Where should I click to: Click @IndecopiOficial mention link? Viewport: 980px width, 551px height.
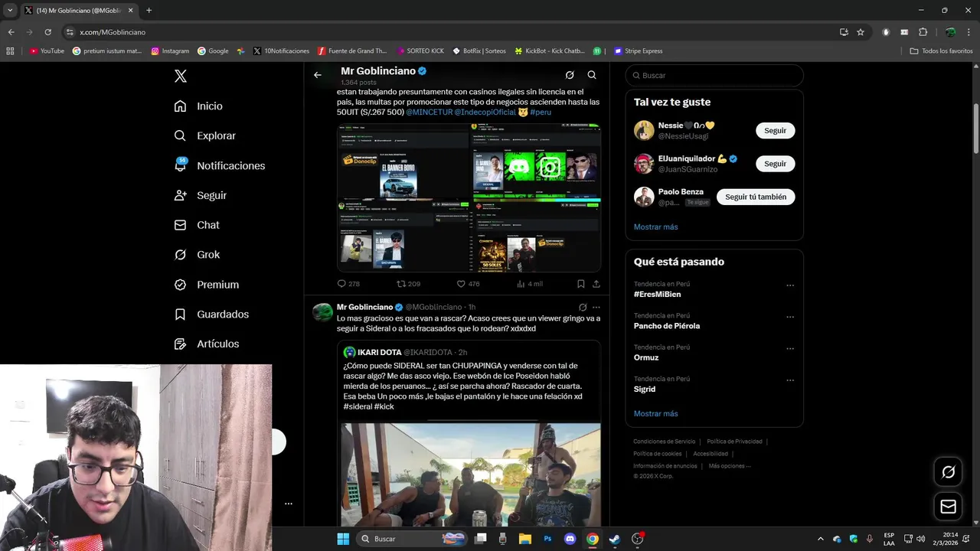coord(485,112)
